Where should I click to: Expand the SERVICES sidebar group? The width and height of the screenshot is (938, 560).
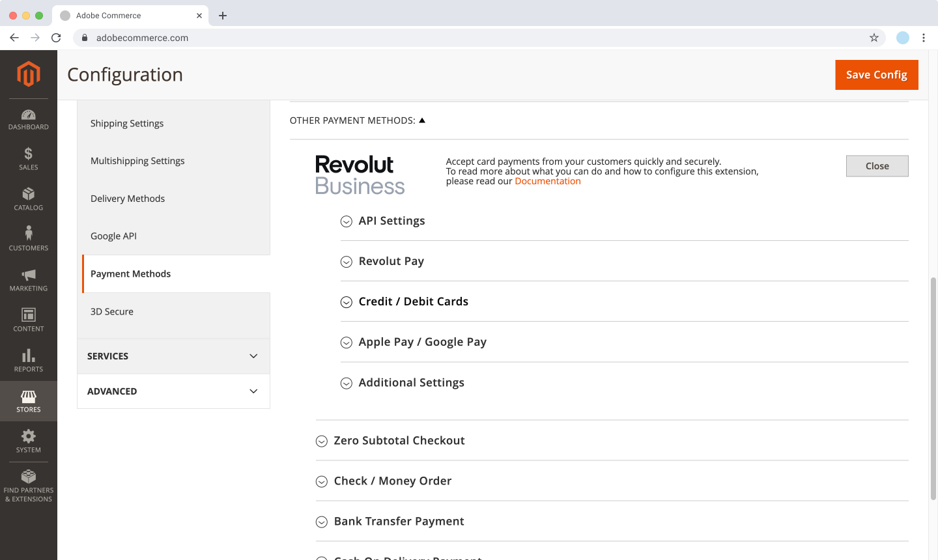coord(173,356)
